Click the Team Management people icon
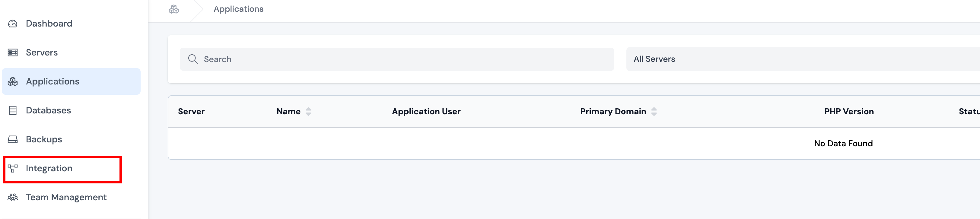Screen dimensions: 980x219 13,197
